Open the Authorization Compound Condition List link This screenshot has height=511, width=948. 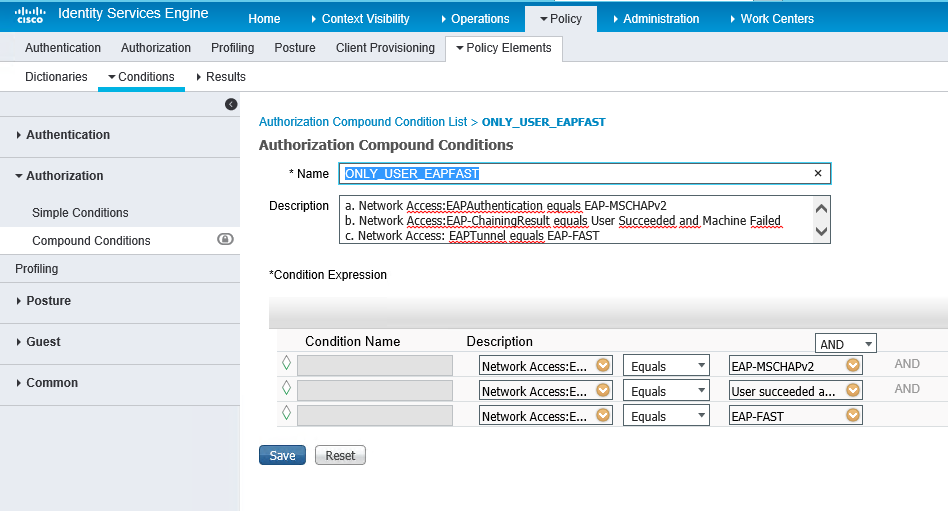pyautogui.click(x=363, y=122)
